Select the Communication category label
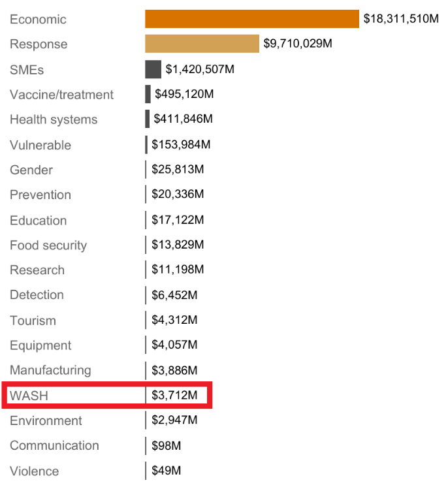 click(x=54, y=445)
